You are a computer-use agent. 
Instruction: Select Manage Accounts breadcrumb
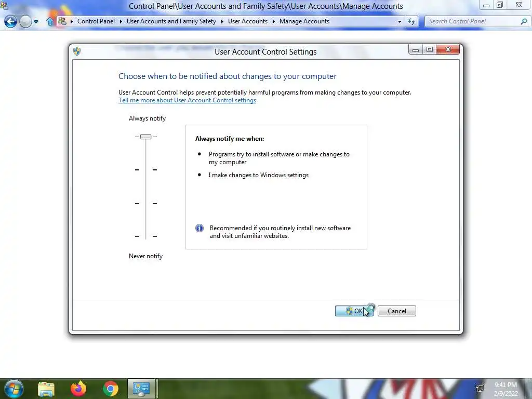tap(304, 21)
